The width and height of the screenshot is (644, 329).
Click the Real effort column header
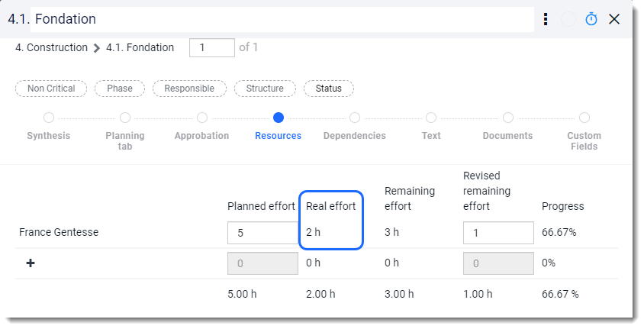point(330,206)
